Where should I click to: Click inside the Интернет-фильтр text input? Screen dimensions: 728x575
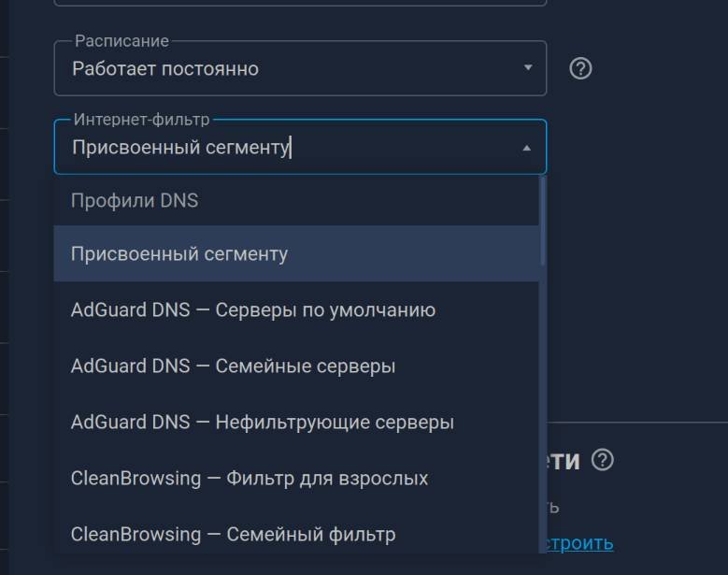[293, 148]
